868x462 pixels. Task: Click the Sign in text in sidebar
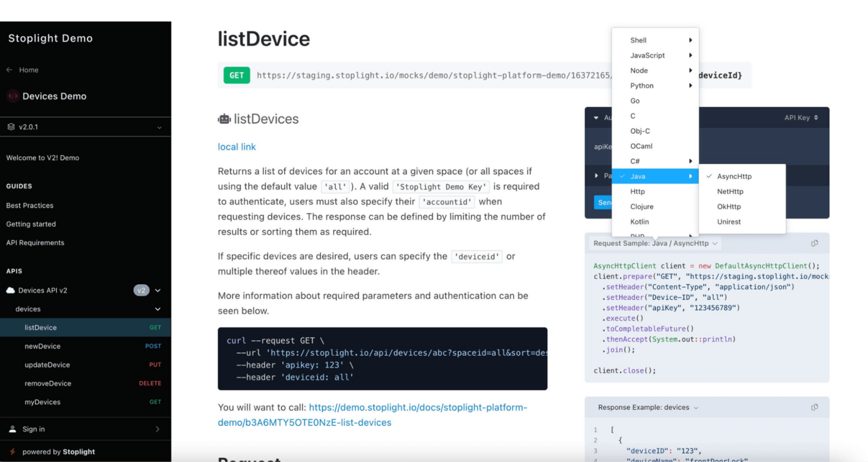point(33,429)
